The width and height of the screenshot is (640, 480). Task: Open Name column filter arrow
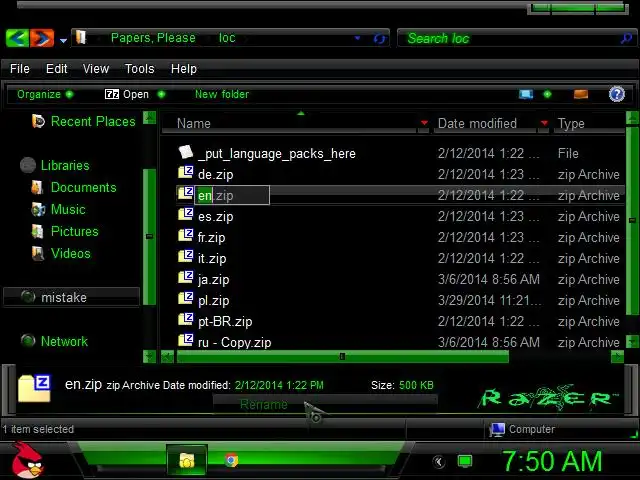[424, 123]
